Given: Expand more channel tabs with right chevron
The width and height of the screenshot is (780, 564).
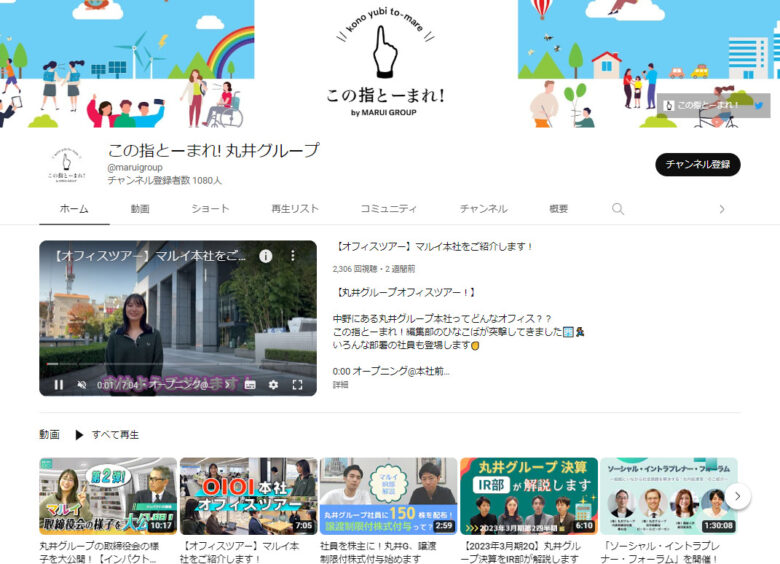Looking at the screenshot, I should [722, 209].
